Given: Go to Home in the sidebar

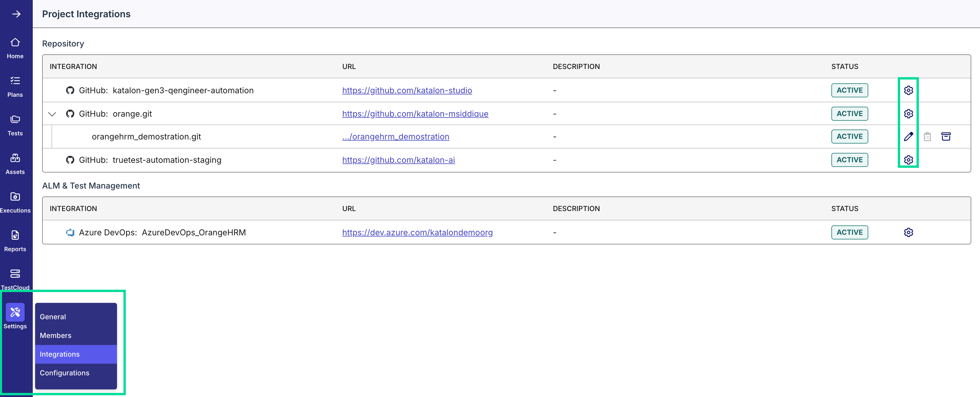Looking at the screenshot, I should pos(15,48).
